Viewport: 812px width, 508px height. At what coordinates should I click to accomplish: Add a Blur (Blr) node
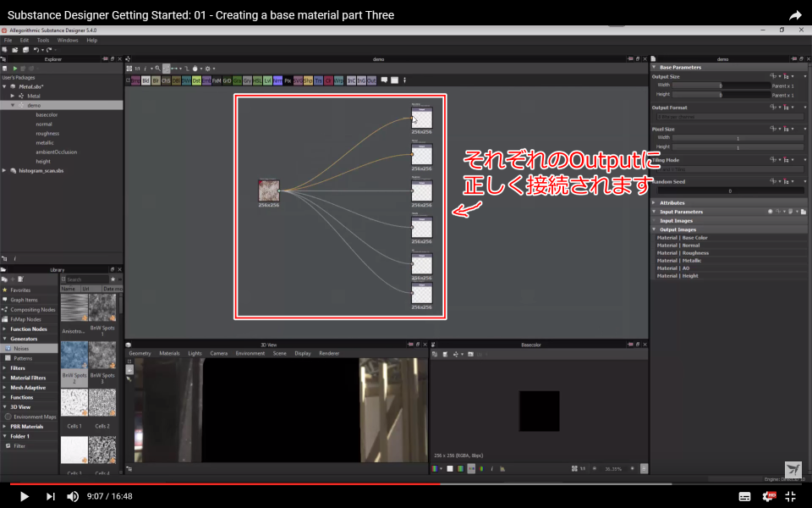pos(156,80)
